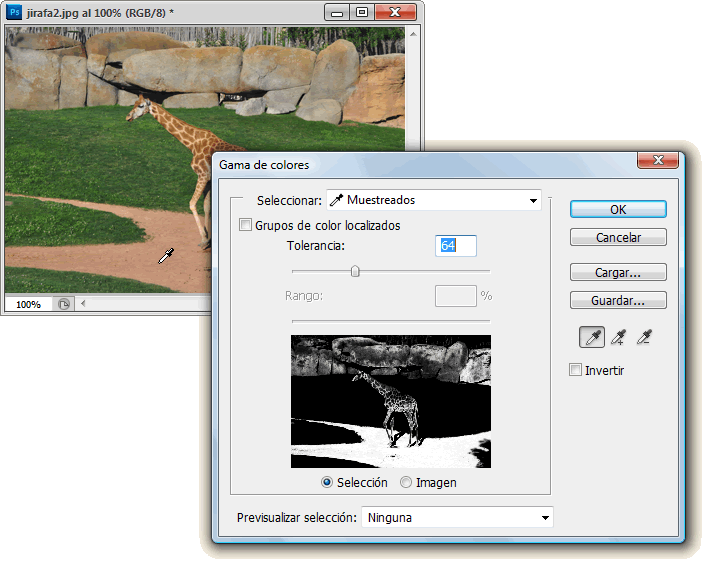Click the Guardar... button

click(x=618, y=300)
